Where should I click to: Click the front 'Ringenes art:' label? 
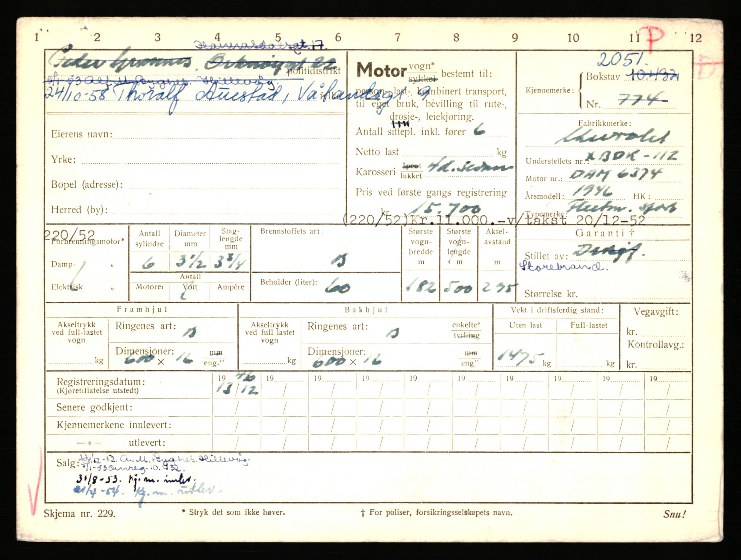(146, 326)
